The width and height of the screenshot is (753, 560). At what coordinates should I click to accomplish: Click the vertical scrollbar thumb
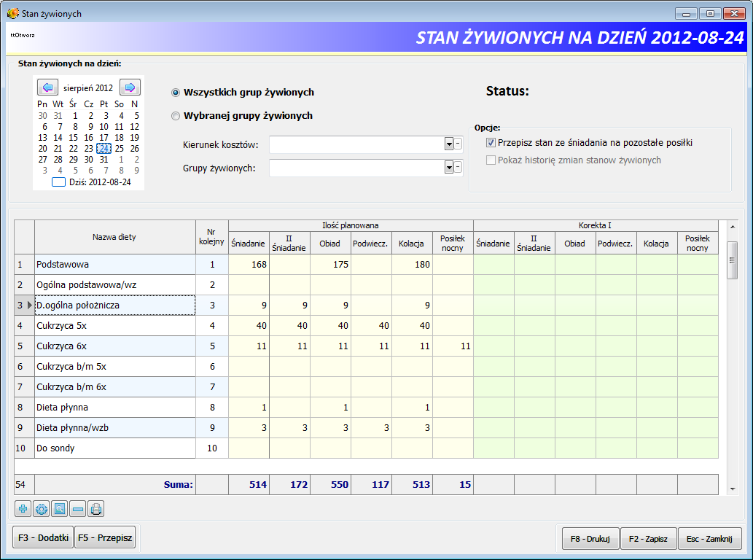[x=733, y=260]
